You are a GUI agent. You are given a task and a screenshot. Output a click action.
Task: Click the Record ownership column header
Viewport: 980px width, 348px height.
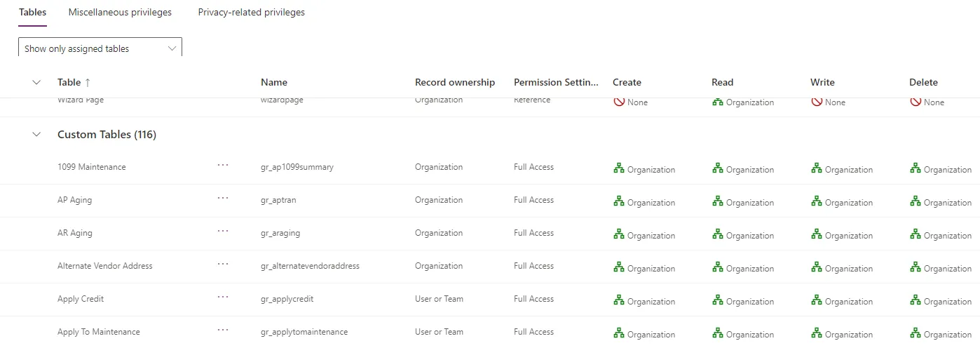click(455, 82)
